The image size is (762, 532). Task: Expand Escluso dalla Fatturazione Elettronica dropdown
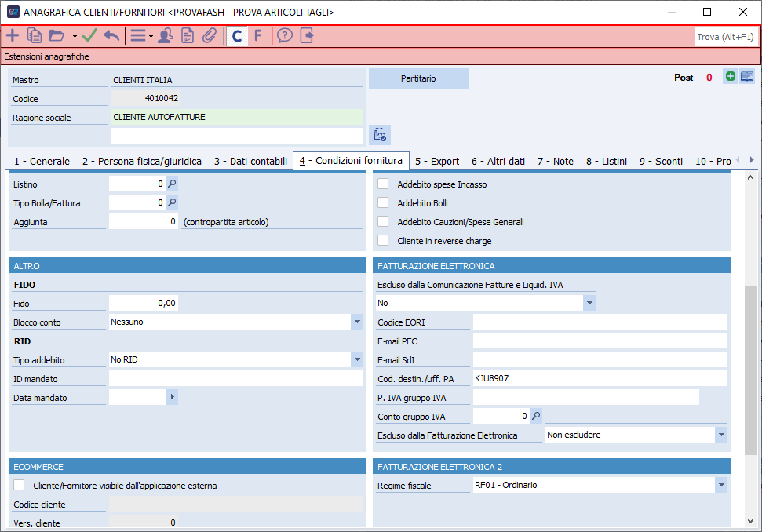tap(720, 435)
